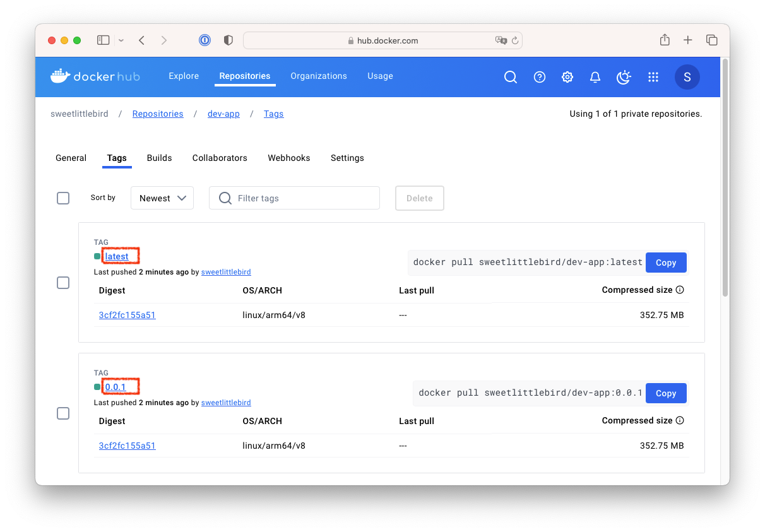The height and width of the screenshot is (532, 765).
Task: Switch to the Settings tab
Action: click(x=347, y=158)
